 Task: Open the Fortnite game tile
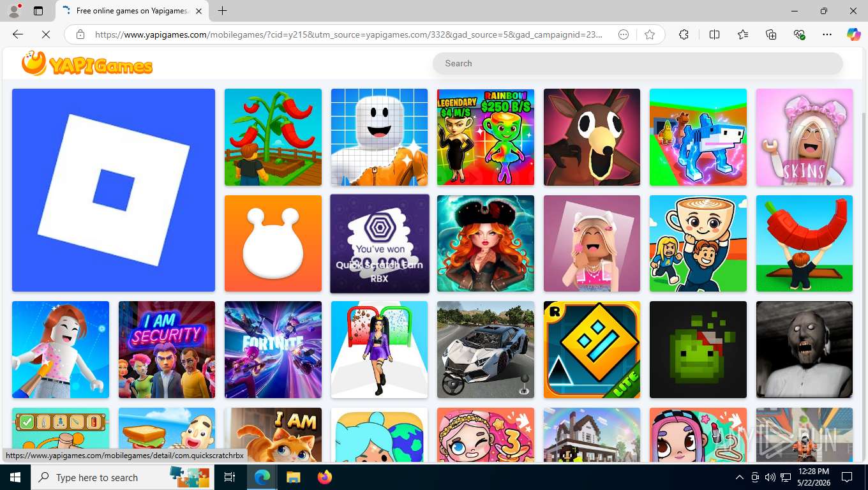tap(273, 350)
